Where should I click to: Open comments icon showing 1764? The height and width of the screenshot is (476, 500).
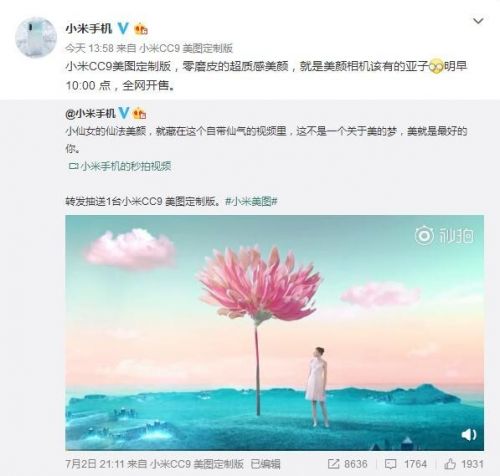pos(406,464)
